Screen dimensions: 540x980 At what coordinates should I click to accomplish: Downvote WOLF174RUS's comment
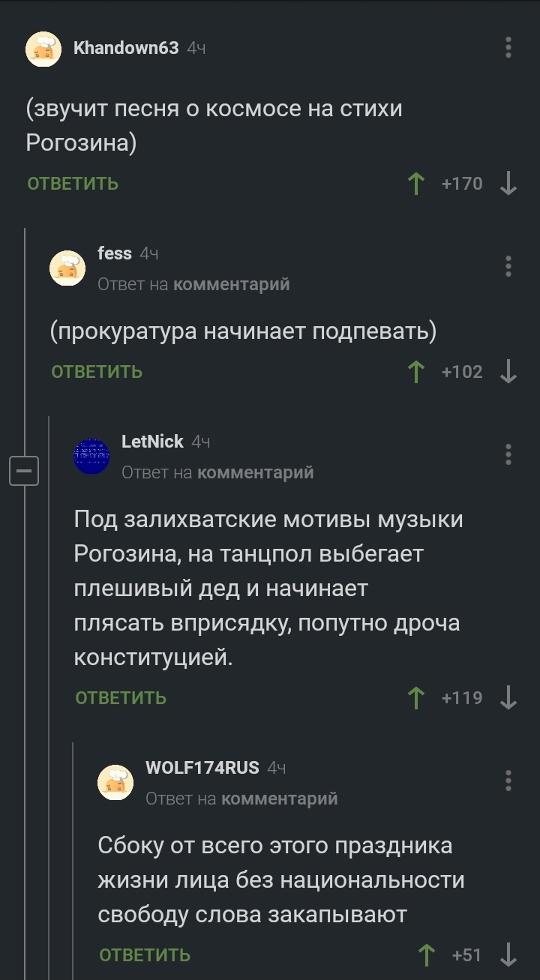tap(508, 955)
